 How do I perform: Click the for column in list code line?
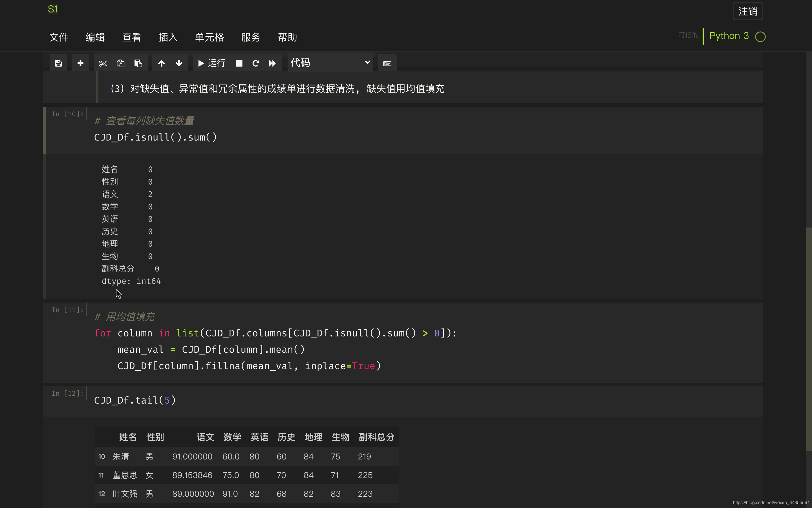[x=275, y=333]
